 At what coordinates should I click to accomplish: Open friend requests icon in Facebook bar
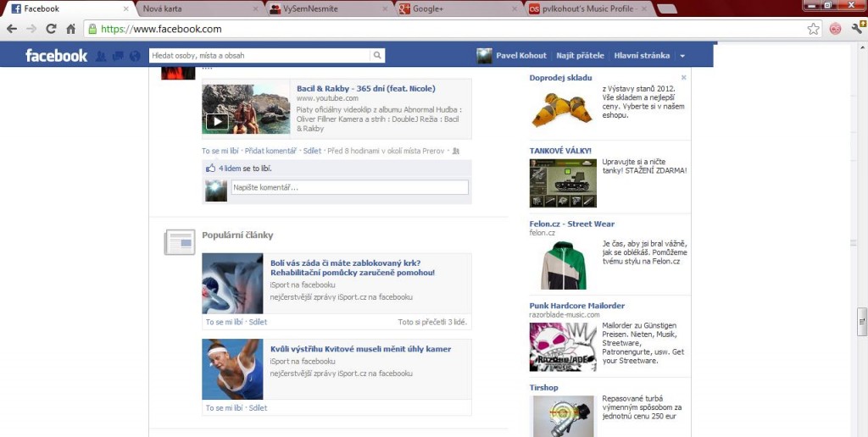(101, 56)
